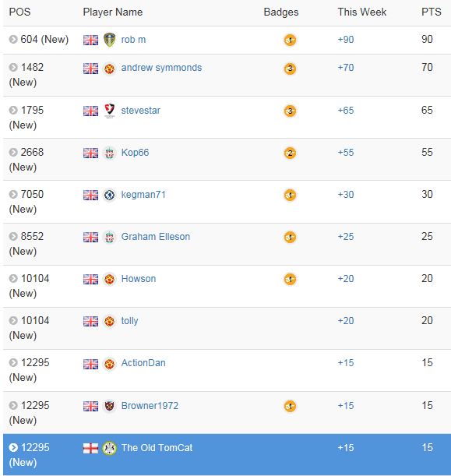This screenshot has width=451, height=476.
Task: Click the x1 badge in Howson row
Action: [x=290, y=279]
